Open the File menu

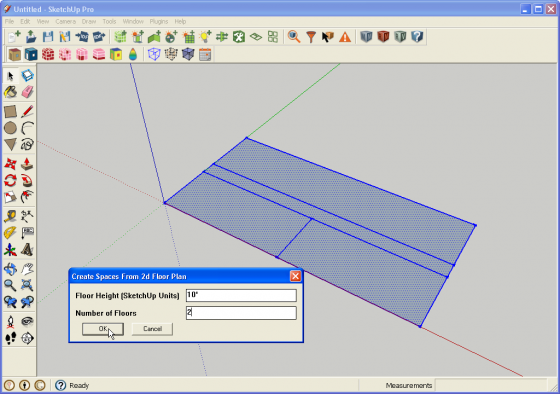coord(9,21)
